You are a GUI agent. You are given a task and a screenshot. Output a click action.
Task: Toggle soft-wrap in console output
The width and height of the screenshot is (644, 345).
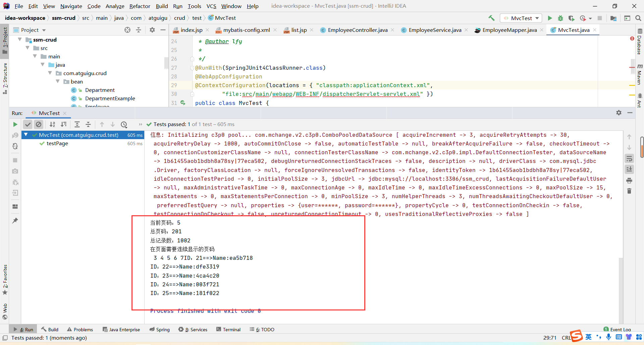pyautogui.click(x=629, y=159)
